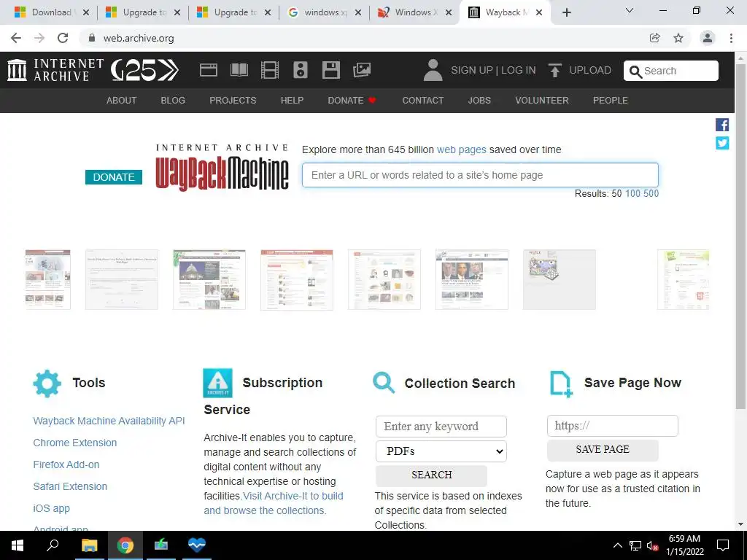Screen dimensions: 747x560
Task: Click the SEARCH button under PDFs
Action: pos(432,475)
